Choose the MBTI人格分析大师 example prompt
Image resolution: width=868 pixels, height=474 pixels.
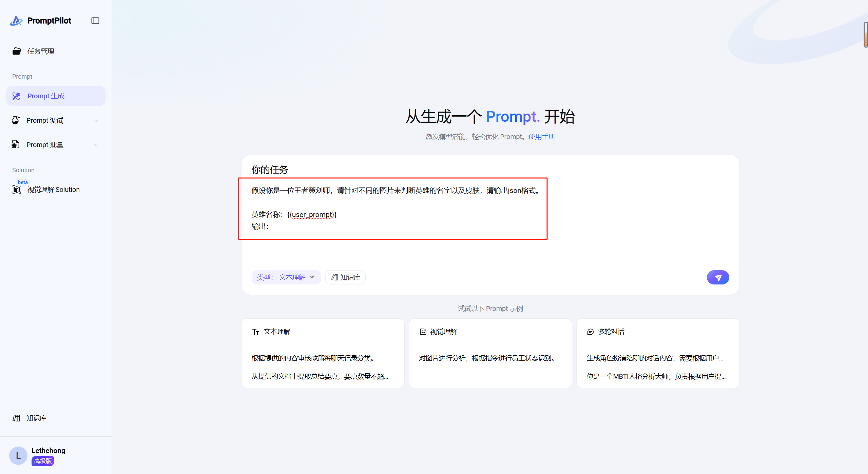point(656,376)
